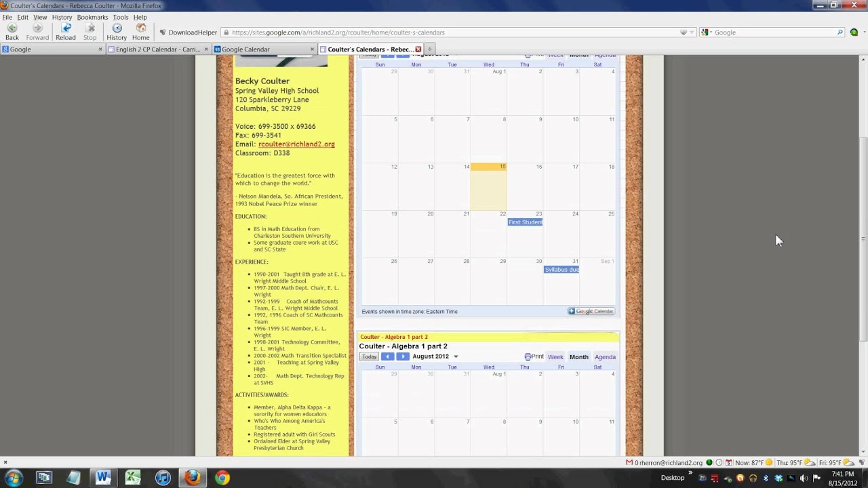Click Firefox icon in taskbar
Viewport: 868px width, 488px height.
(193, 478)
